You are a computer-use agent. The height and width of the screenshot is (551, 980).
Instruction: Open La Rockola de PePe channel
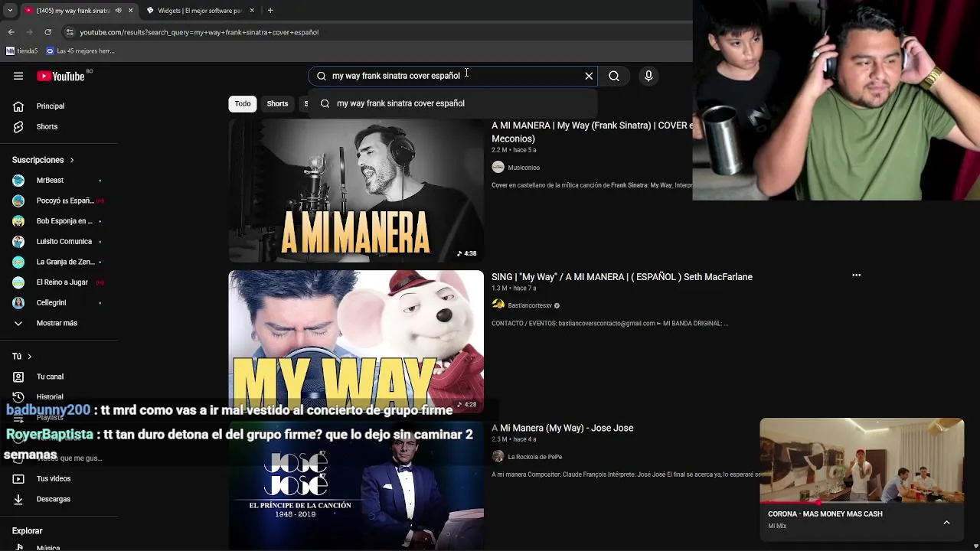pyautogui.click(x=535, y=457)
